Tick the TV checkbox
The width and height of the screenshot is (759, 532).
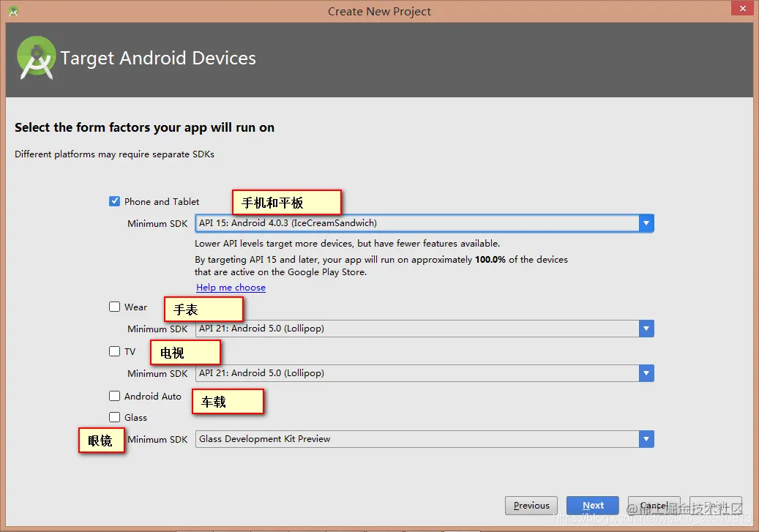[x=114, y=351]
